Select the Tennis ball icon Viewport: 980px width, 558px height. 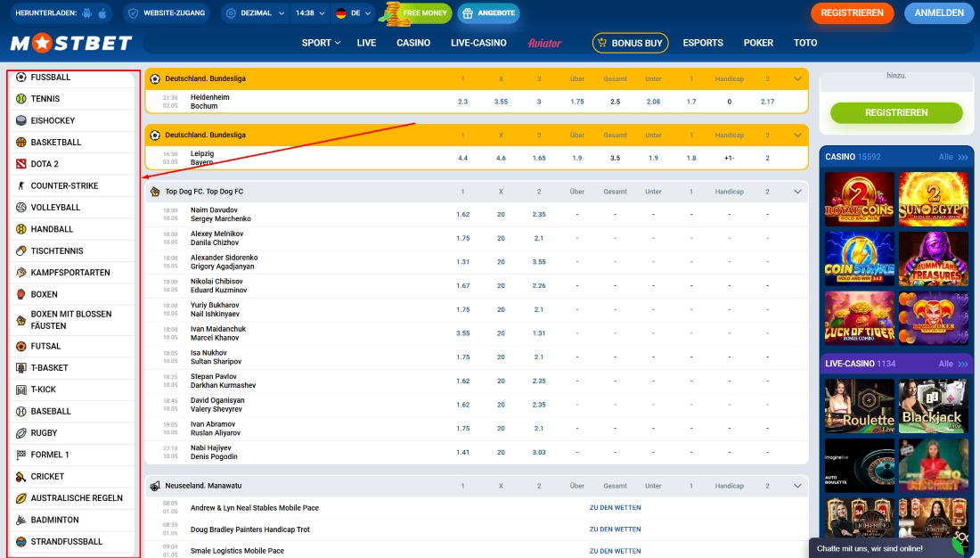(21, 99)
